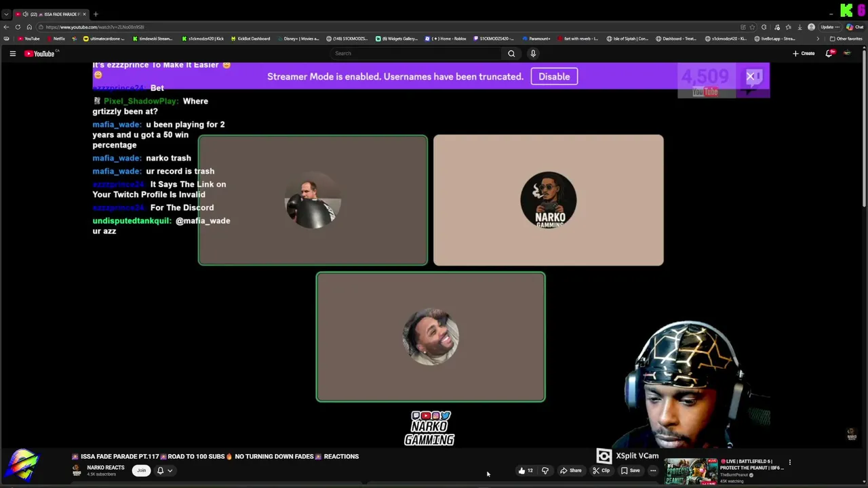Open the ultimatecardzone bookmark
The image size is (868, 488).
coord(104,39)
